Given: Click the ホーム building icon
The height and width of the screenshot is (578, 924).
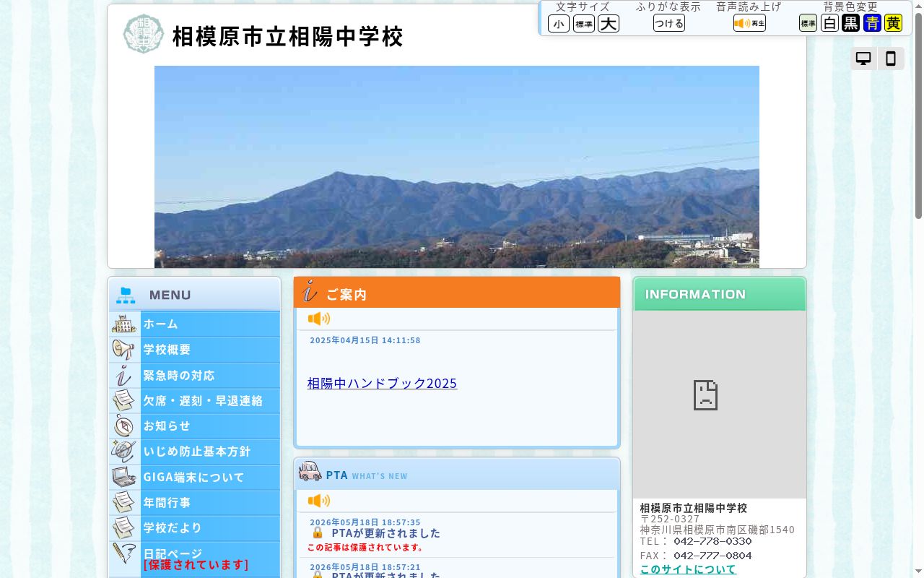Looking at the screenshot, I should pyautogui.click(x=124, y=324).
